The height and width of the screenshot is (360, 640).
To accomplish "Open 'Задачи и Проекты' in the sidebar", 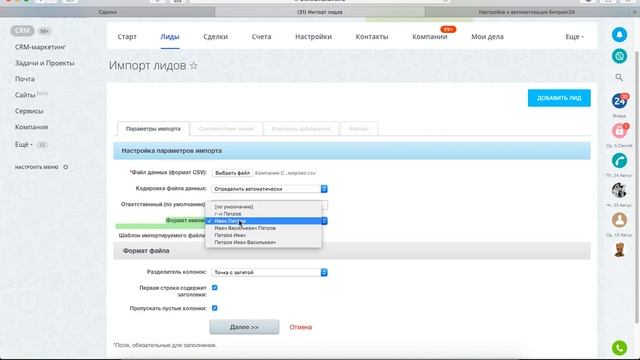I will pyautogui.click(x=44, y=63).
